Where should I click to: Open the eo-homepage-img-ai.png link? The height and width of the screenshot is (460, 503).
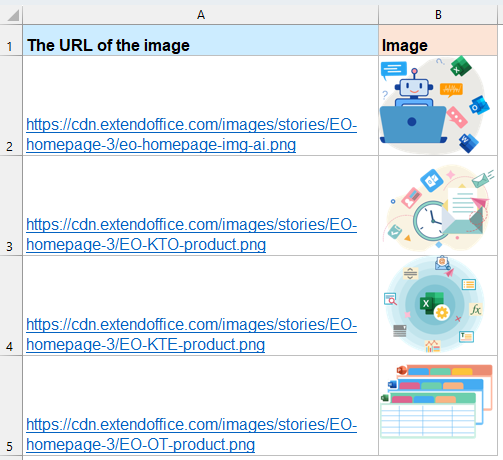[191, 135]
